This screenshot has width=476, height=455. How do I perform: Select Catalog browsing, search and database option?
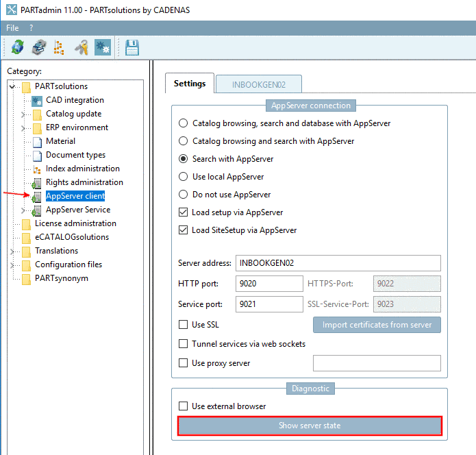coord(183,123)
